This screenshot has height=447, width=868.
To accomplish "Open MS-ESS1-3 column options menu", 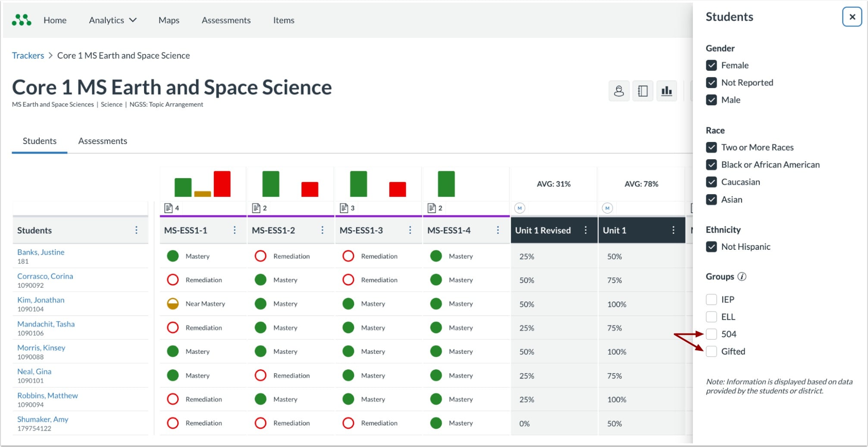I will tap(410, 230).
